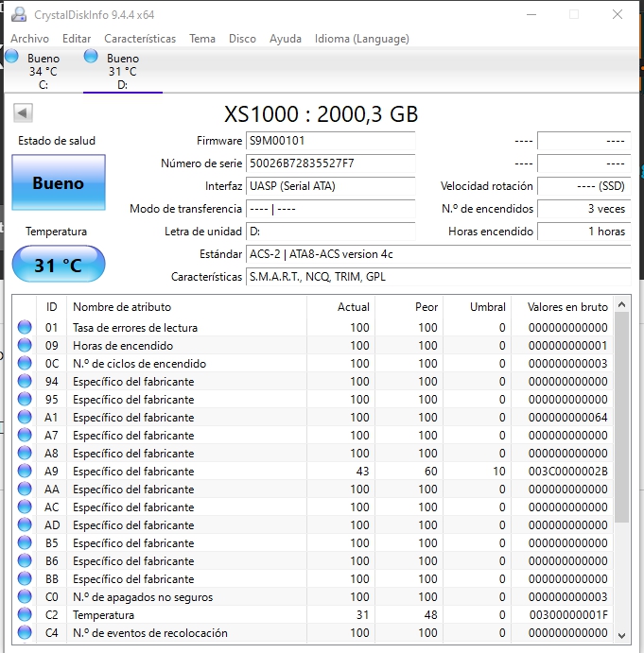Click raw value 003C0000002B
Image resolution: width=644 pixels, height=653 pixels.
568,471
